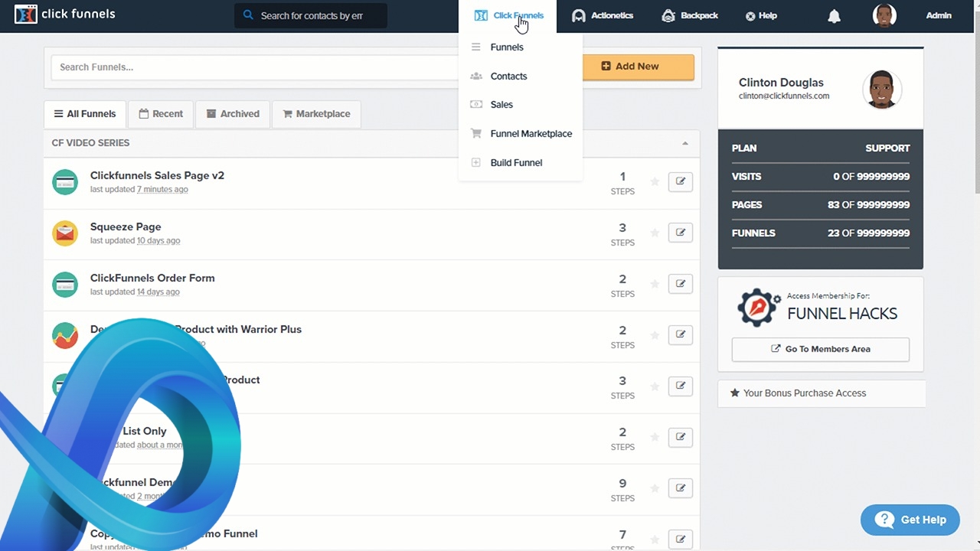
Task: Edit the List Only funnel
Action: pos(681,437)
